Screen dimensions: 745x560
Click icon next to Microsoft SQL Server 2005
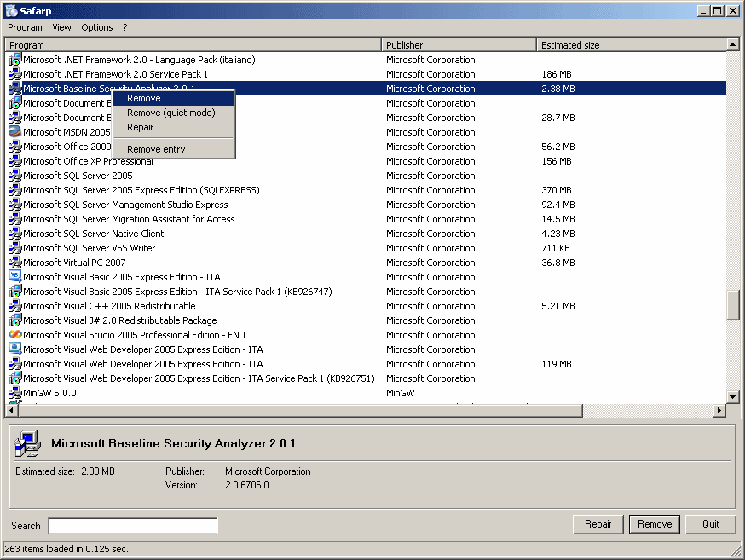click(15, 176)
